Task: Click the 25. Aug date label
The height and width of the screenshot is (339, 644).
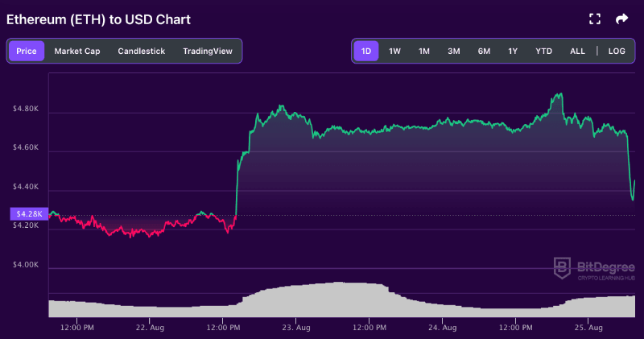Action: [x=588, y=328]
